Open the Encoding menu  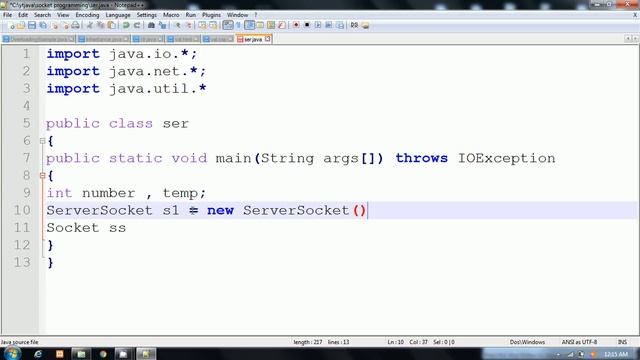point(87,15)
